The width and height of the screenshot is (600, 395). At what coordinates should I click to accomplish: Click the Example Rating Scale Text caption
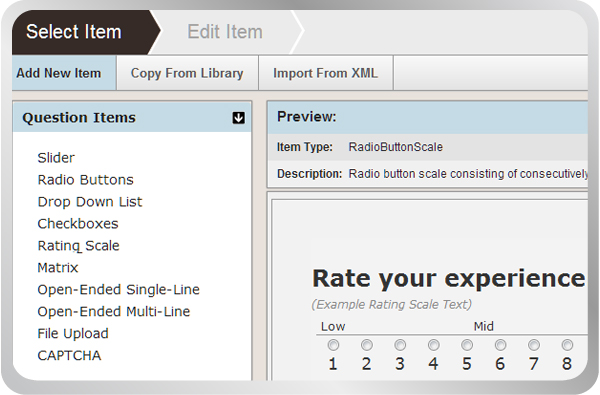(x=391, y=304)
